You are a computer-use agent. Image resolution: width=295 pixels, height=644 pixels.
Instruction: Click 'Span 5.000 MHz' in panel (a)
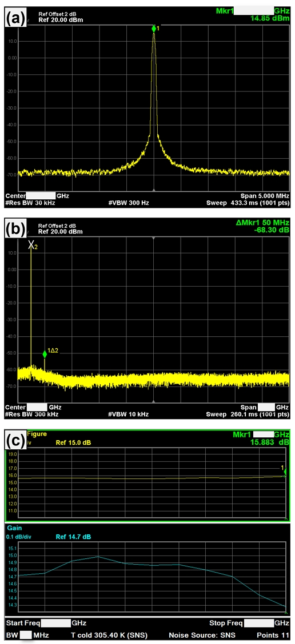point(265,196)
